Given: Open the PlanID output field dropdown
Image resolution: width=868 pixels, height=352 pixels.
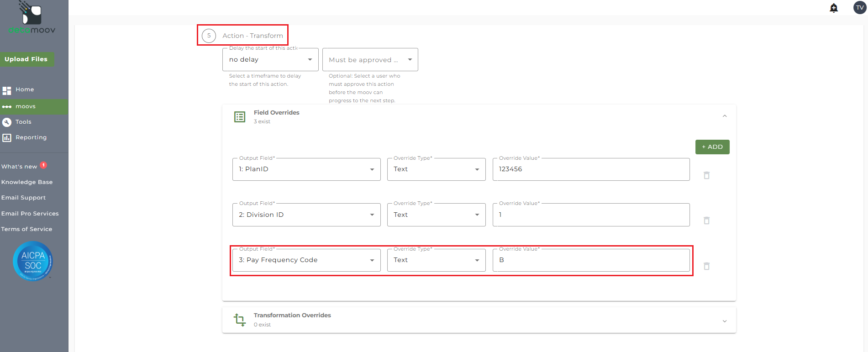Looking at the screenshot, I should point(306,169).
